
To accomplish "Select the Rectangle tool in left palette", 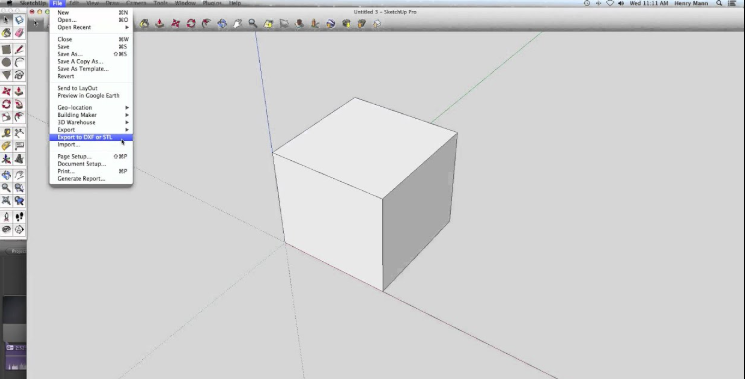I will pyautogui.click(x=6, y=49).
